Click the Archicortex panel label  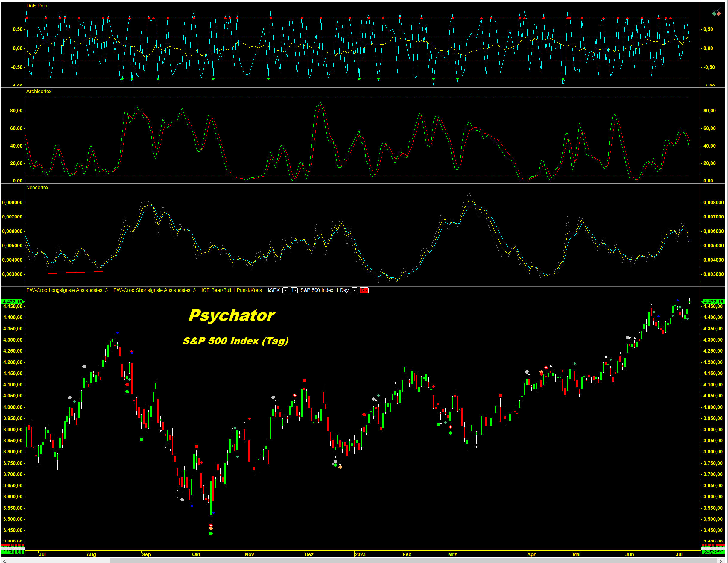pyautogui.click(x=39, y=91)
